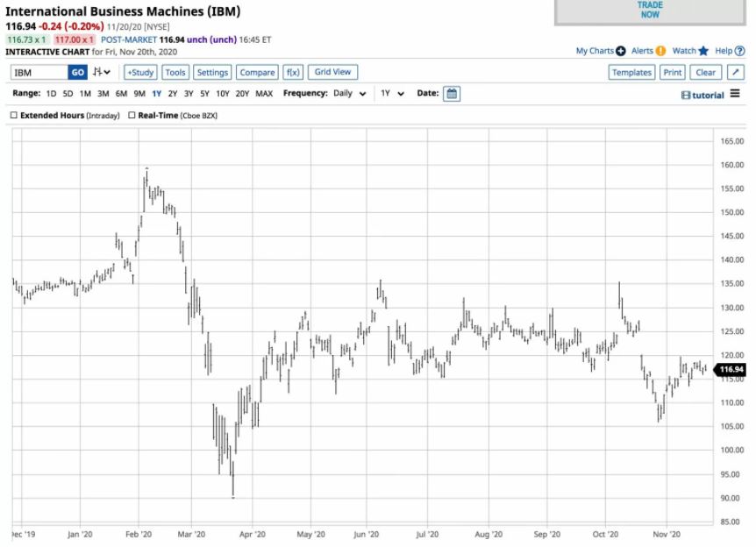This screenshot has height=547, width=756.
Task: Open the hamburger menu icon
Action: tap(735, 93)
